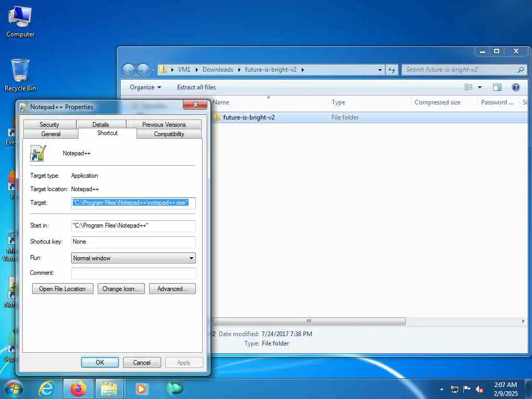The image size is (532, 399).
Task: Refresh the Explorer address bar
Action: tap(392, 70)
